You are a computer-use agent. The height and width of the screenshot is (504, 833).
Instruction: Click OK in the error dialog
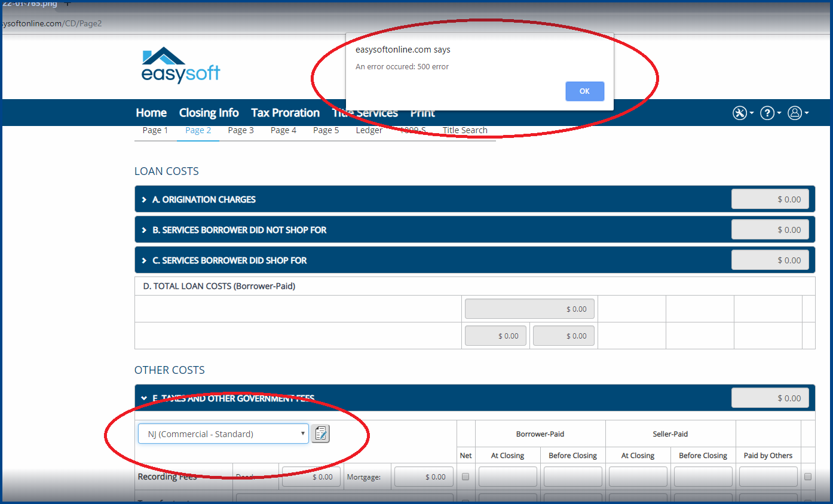(x=584, y=91)
